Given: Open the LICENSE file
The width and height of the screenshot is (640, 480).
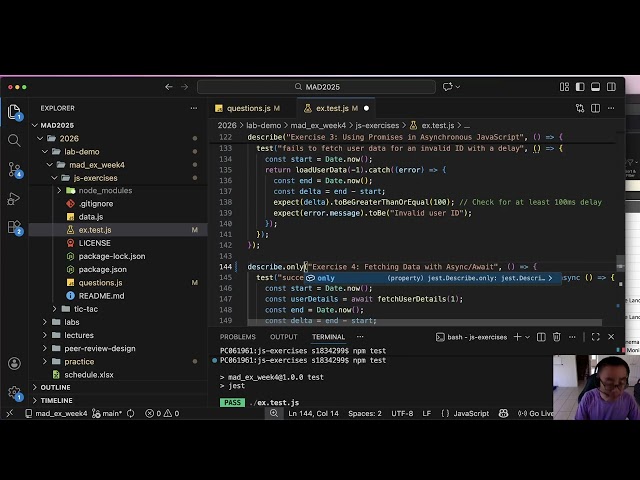Looking at the screenshot, I should tap(94, 243).
